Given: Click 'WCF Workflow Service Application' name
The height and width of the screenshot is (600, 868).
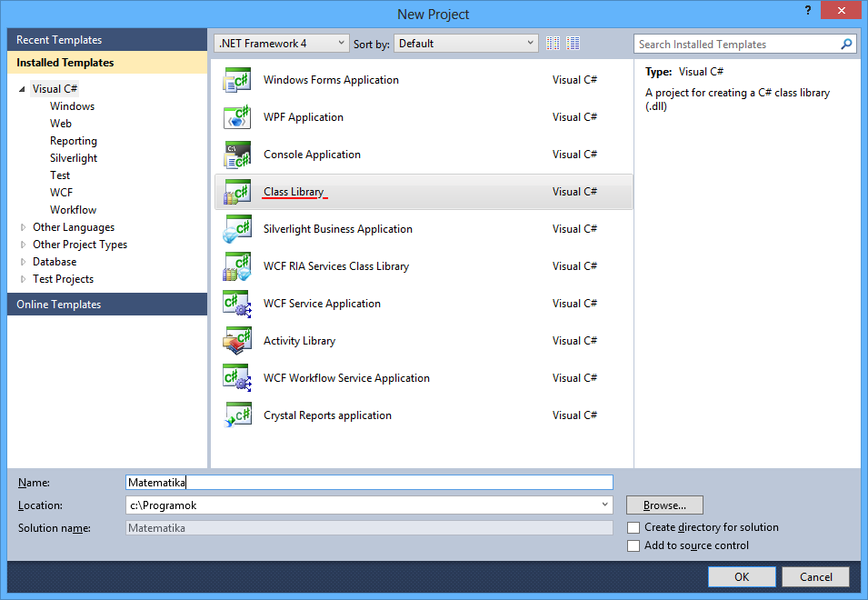Looking at the screenshot, I should (346, 378).
